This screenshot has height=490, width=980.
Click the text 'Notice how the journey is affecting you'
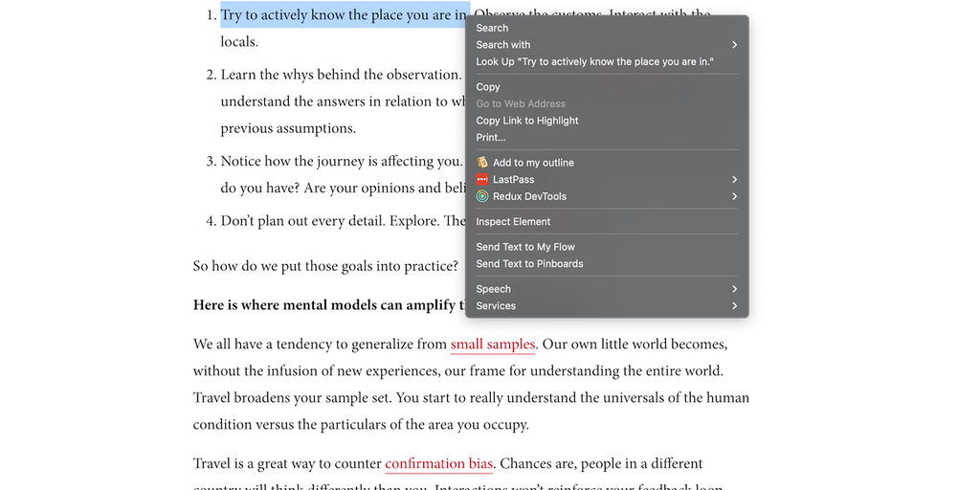(342, 161)
